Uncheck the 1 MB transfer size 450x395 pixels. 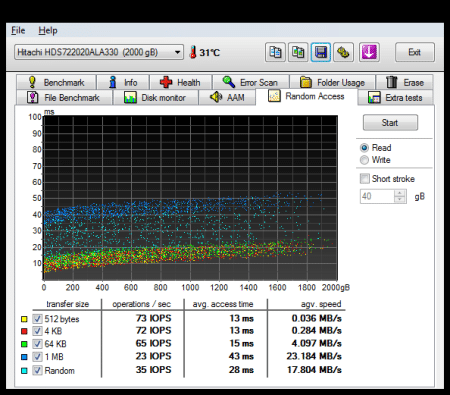point(37,357)
